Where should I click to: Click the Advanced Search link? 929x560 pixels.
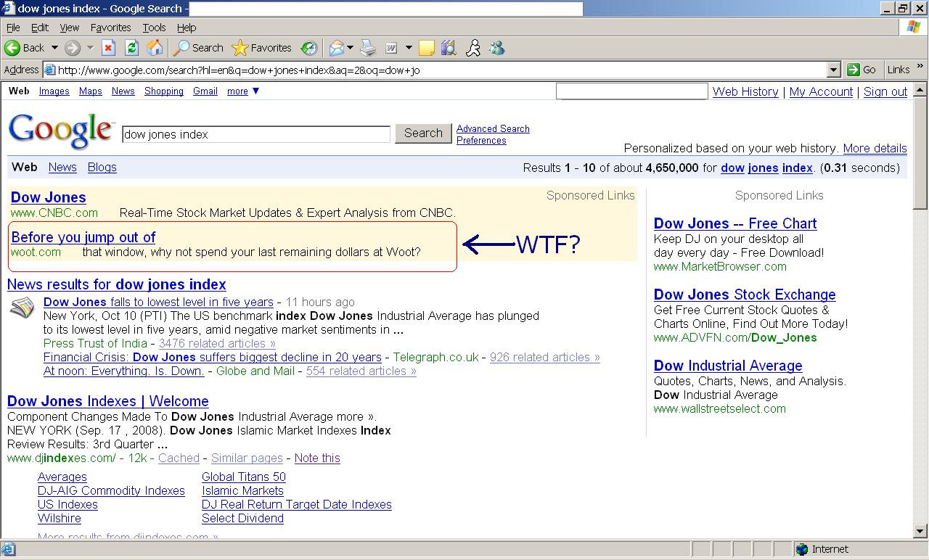point(493,128)
